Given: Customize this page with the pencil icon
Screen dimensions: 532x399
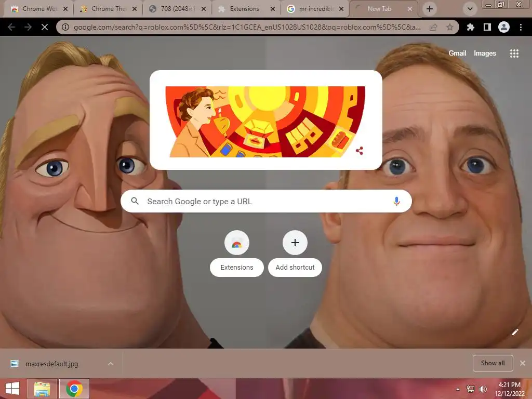Looking at the screenshot, I should point(515,332).
